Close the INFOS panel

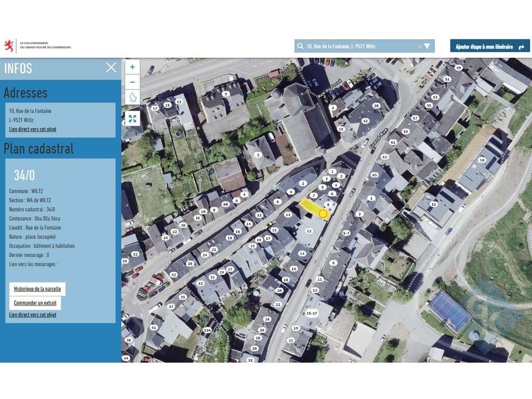(x=111, y=67)
